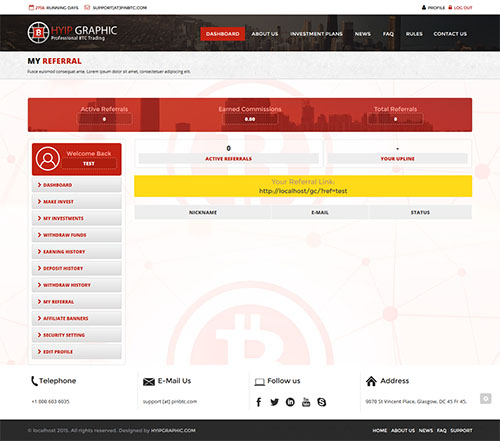Open Investment Plans in navigation bar
The width and height of the screenshot is (500, 441).
pyautogui.click(x=316, y=34)
